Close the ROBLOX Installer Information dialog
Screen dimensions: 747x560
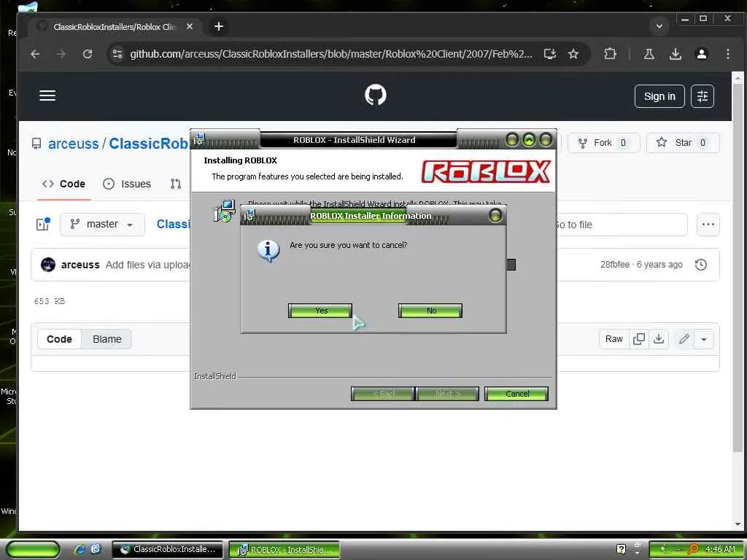pyautogui.click(x=495, y=215)
